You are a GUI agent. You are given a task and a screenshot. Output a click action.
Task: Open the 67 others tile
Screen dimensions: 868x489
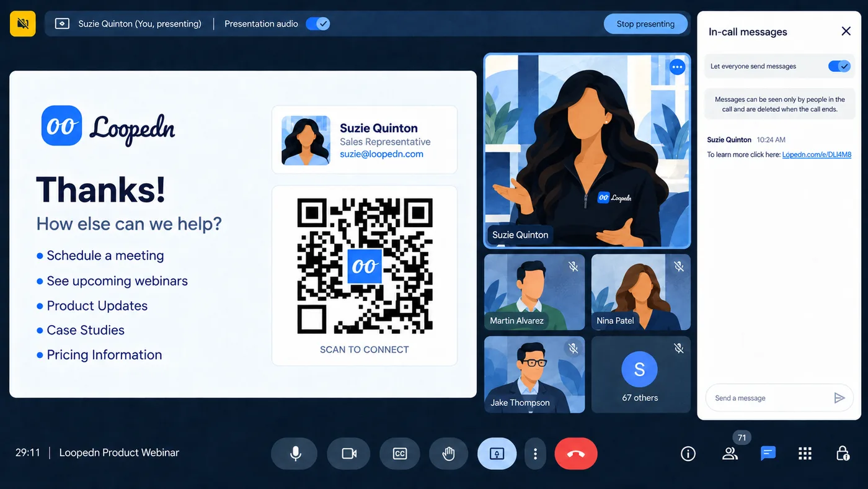click(x=640, y=374)
